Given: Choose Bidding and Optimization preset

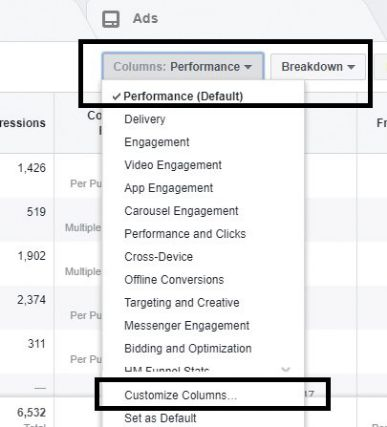Looking at the screenshot, I should click(x=188, y=349).
